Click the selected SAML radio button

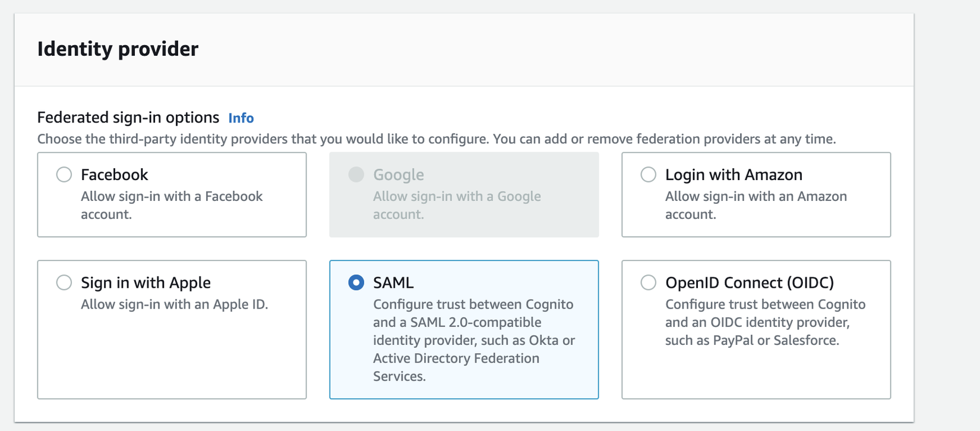coord(356,282)
